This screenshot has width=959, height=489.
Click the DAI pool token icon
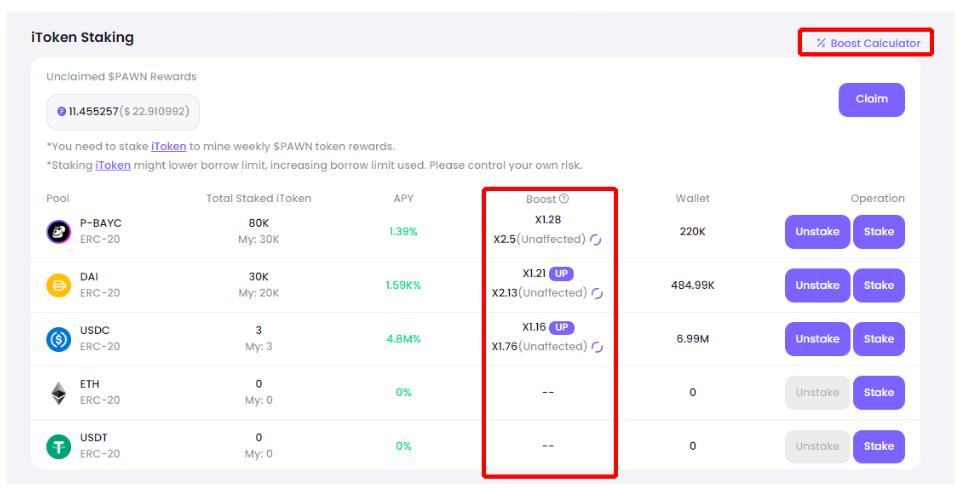59,286
